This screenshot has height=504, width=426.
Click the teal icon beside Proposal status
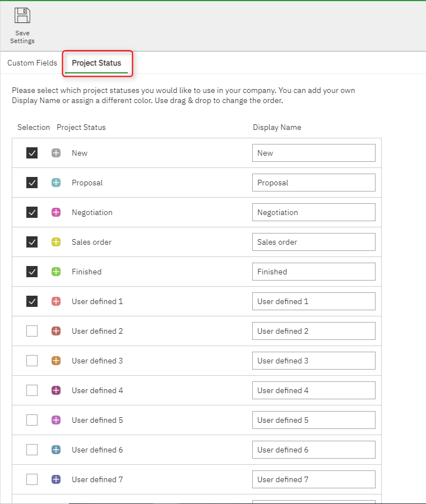(x=56, y=183)
